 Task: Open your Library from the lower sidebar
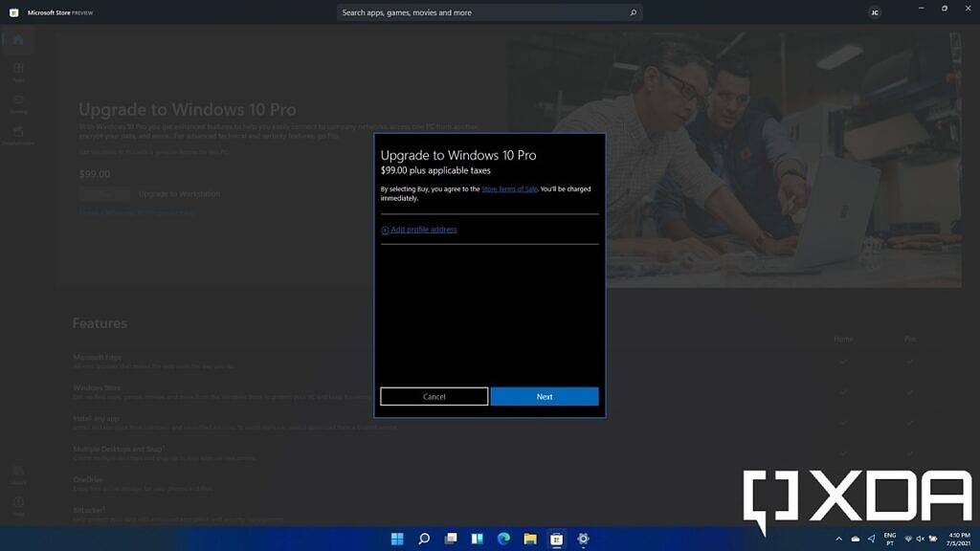click(17, 474)
